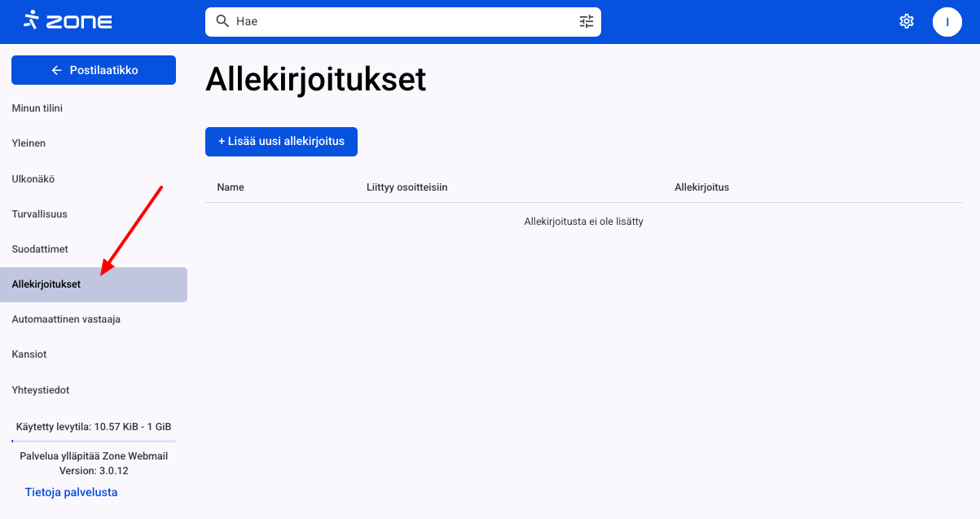The height and width of the screenshot is (519, 980).
Task: Go to Turvallisuus settings
Action: [39, 214]
